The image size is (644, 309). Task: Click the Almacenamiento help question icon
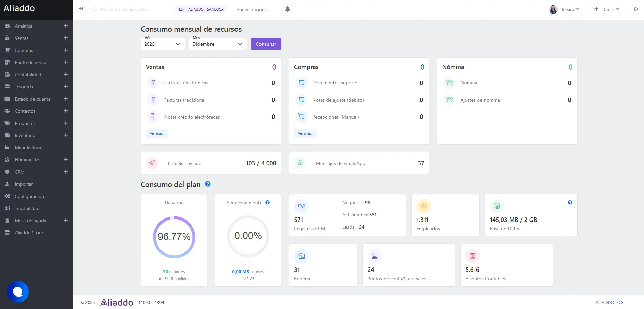[267, 203]
